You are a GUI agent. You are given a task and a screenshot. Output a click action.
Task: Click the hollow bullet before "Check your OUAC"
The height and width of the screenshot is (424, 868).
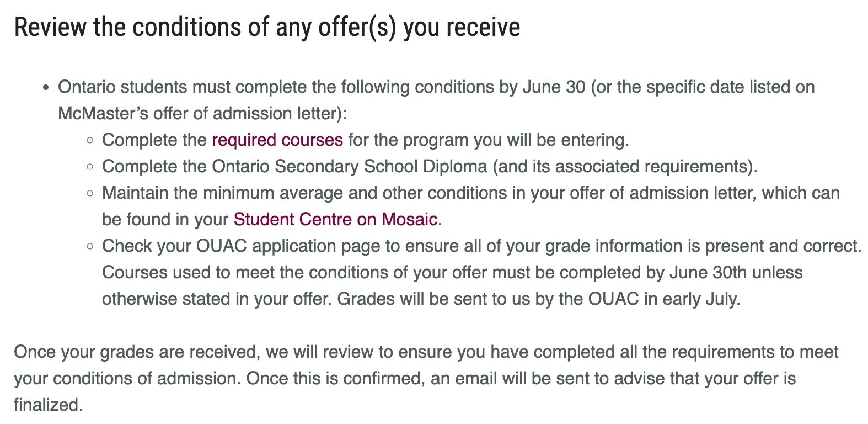pyautogui.click(x=90, y=246)
